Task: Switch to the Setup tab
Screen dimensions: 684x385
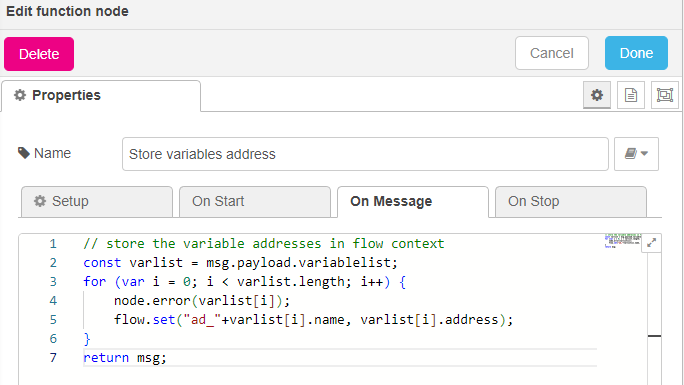Action: coord(96,201)
